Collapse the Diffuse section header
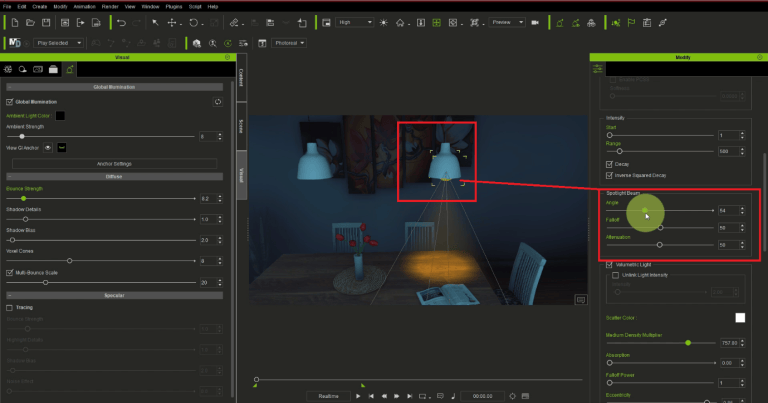The image size is (768, 403). 114,176
